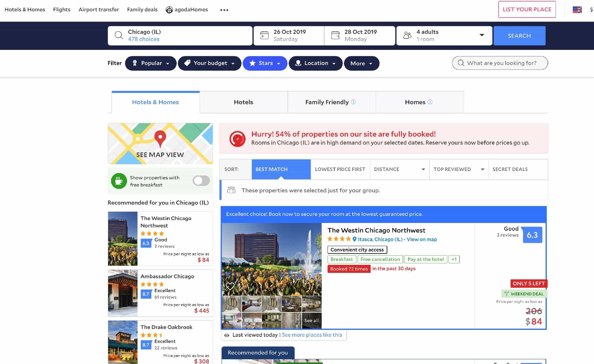Click the LIST YOUR PLACE button
This screenshot has width=594, height=364.
[527, 10]
